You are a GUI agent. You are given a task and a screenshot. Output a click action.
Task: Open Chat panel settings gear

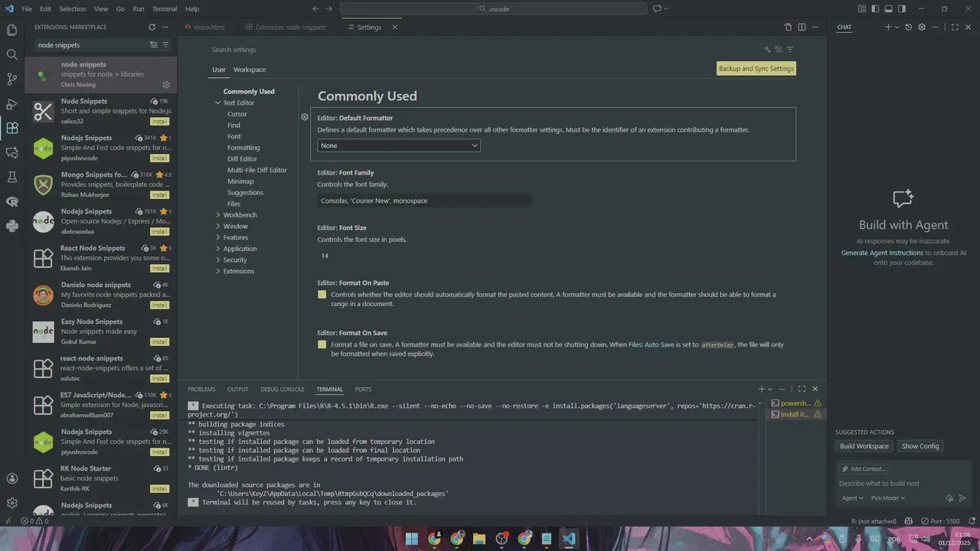(x=922, y=27)
